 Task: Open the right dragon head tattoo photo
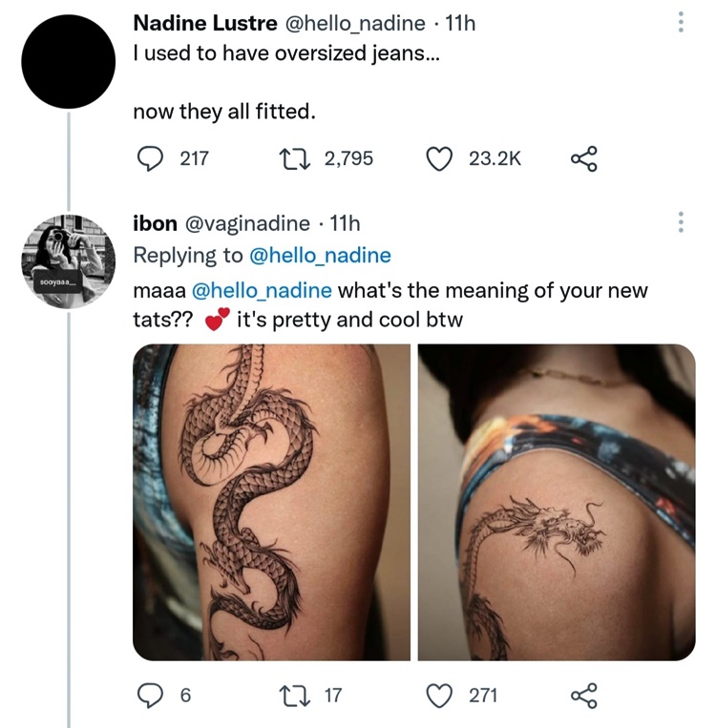[x=557, y=502]
